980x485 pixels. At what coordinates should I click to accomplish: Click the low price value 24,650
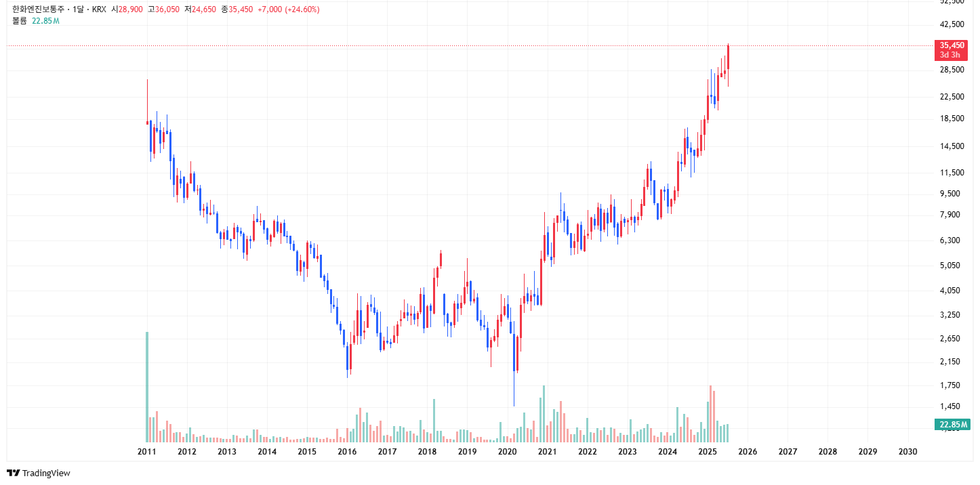pos(204,9)
